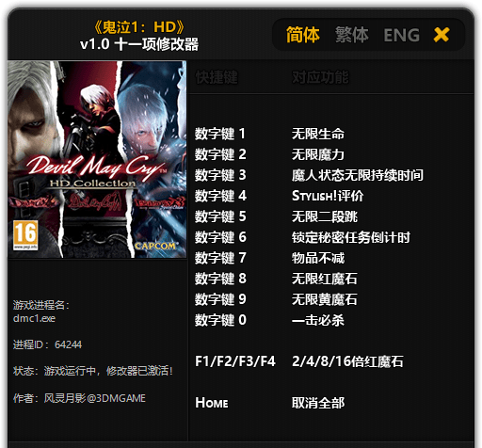Image resolution: width=482 pixels, height=448 pixels.
Task: Select 2/4/8/16倍红魔石 option
Action: coord(347,361)
